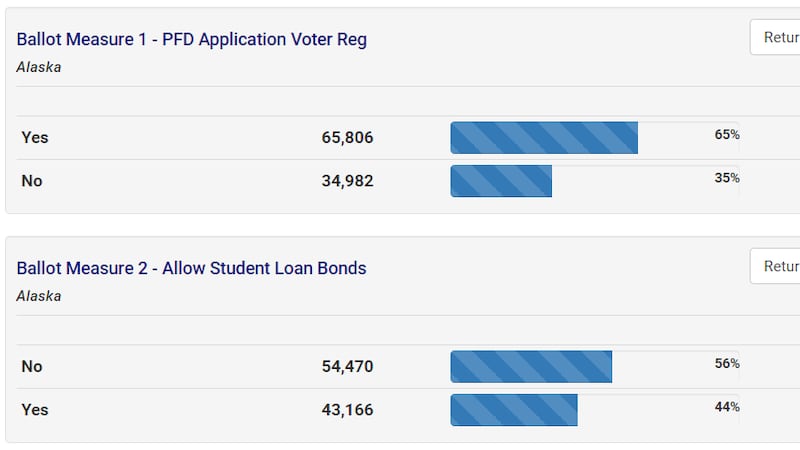The height and width of the screenshot is (450, 800).
Task: Click the No row label in Measure 2
Action: (x=32, y=367)
